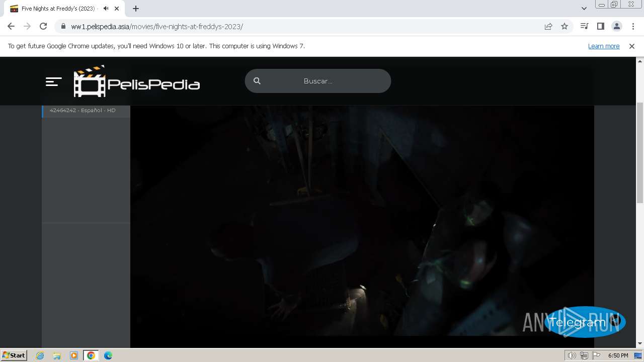Toggle the browser side panel

(x=600, y=26)
